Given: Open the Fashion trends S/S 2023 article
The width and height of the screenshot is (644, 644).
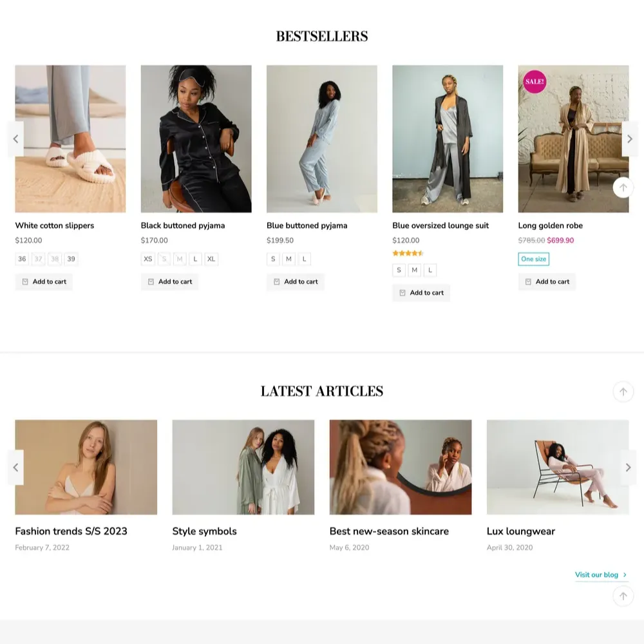Looking at the screenshot, I should [x=71, y=531].
